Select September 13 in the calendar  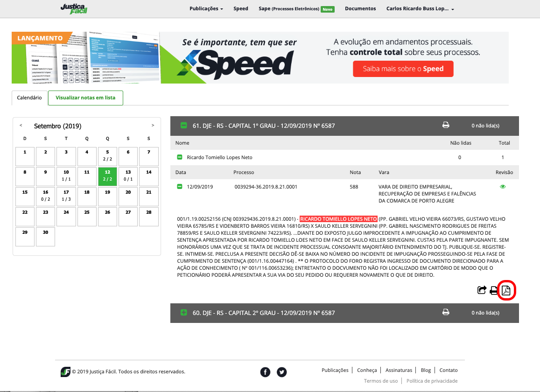click(128, 176)
